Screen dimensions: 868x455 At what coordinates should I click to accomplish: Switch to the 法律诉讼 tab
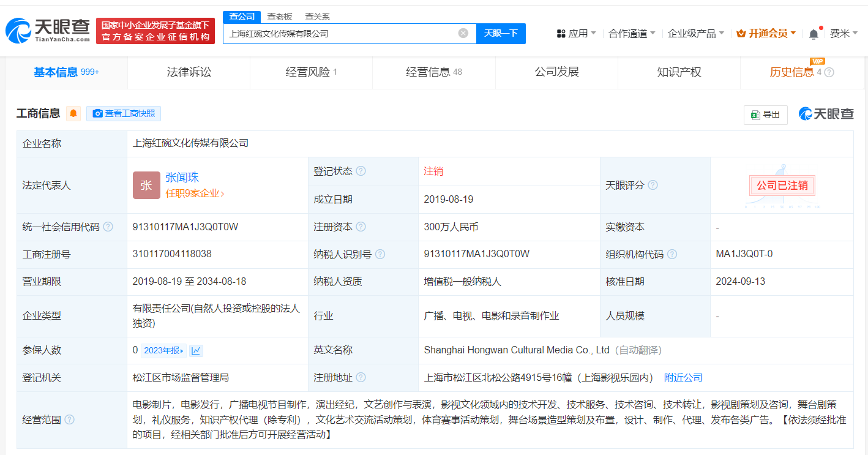tap(189, 72)
